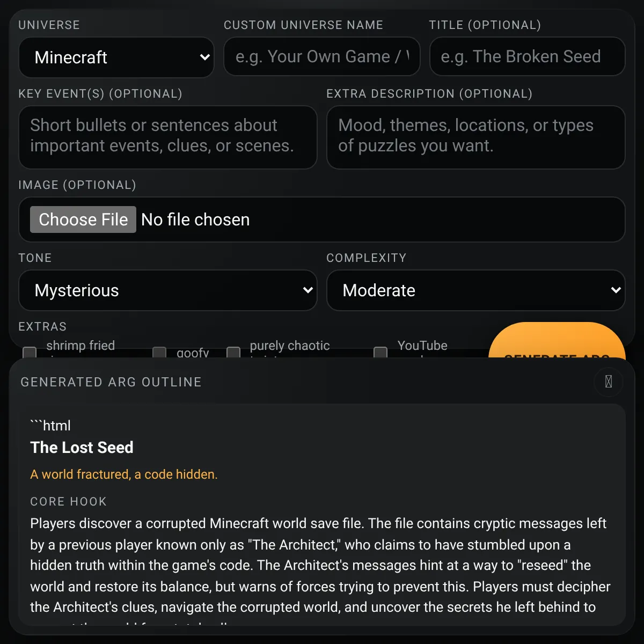Select the Extra Description text area
The image size is (644, 644).
[475, 137]
